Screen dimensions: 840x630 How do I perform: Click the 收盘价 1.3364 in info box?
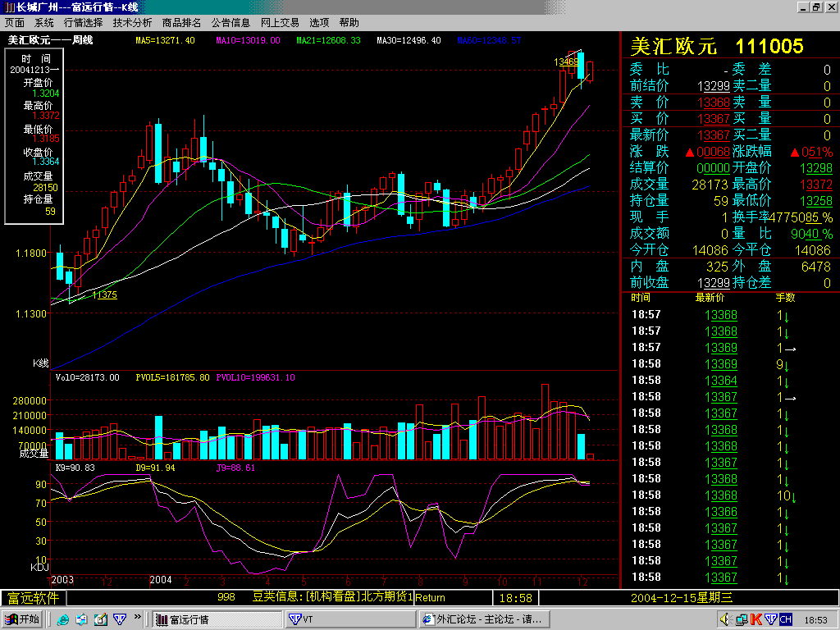[46, 162]
